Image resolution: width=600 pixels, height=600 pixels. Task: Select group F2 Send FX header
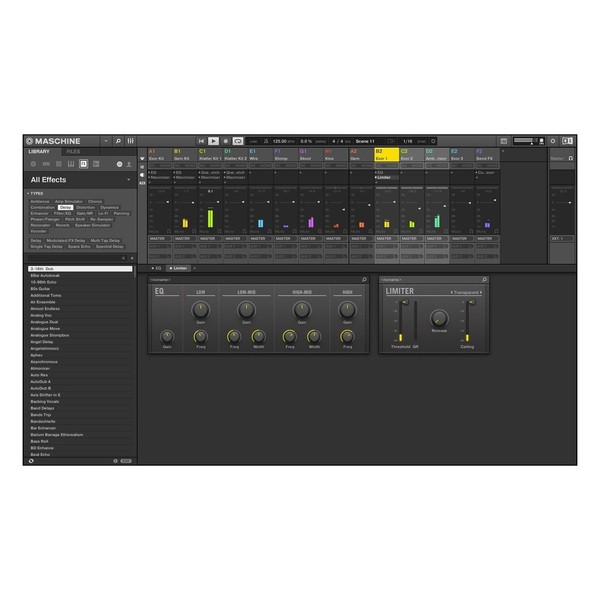click(x=487, y=155)
